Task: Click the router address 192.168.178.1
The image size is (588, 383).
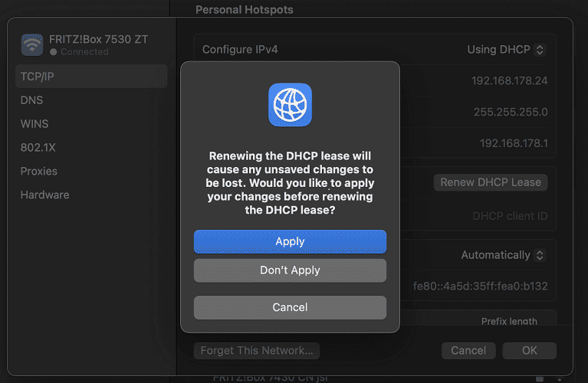Action: pos(514,143)
